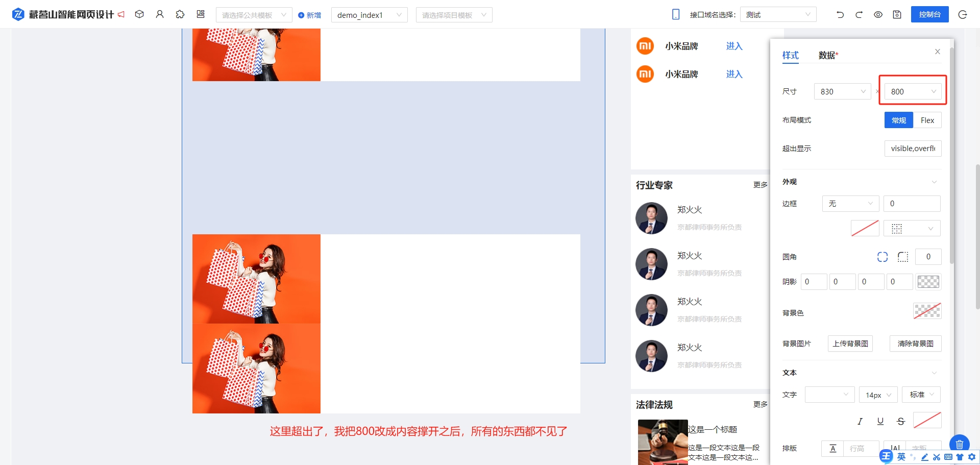Image resolution: width=980 pixels, height=465 pixels.
Task: Open the 控制台 console button
Action: click(x=930, y=14)
